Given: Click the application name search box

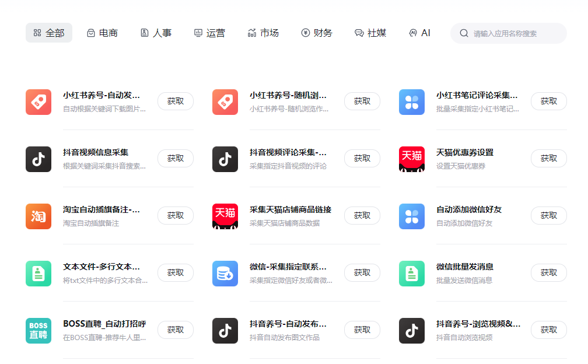Looking at the screenshot, I should 508,33.
